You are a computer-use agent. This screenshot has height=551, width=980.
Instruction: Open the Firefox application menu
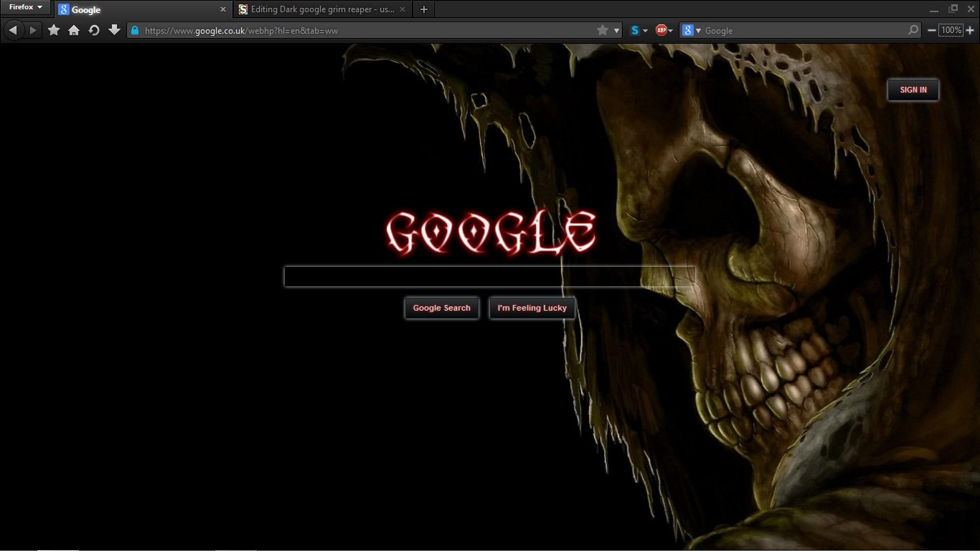(x=24, y=7)
